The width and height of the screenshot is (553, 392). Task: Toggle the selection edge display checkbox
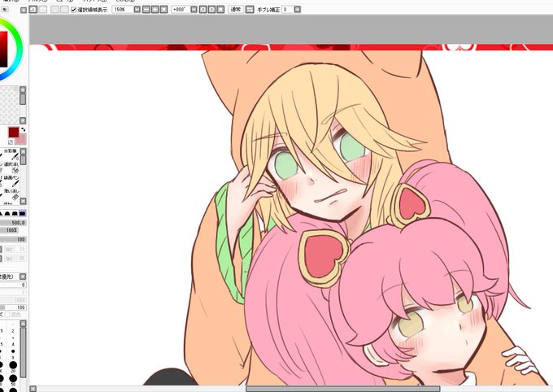click(x=74, y=10)
